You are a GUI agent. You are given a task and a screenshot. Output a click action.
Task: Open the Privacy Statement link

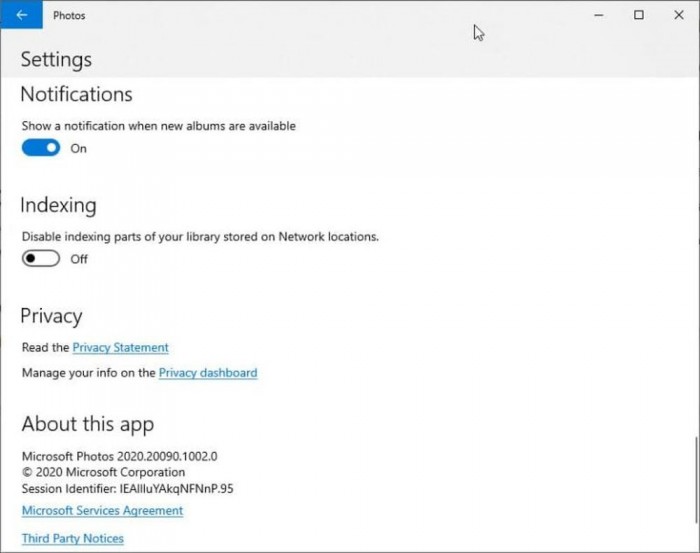tap(120, 348)
